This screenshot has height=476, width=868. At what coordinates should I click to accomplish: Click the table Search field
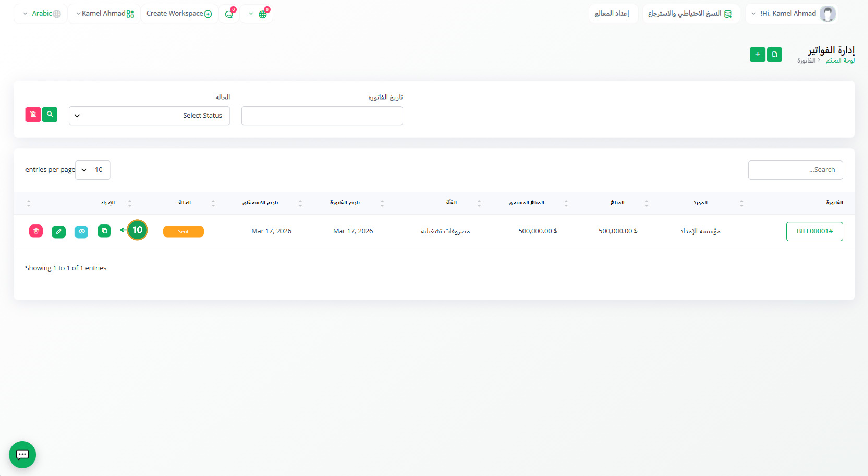tap(796, 170)
